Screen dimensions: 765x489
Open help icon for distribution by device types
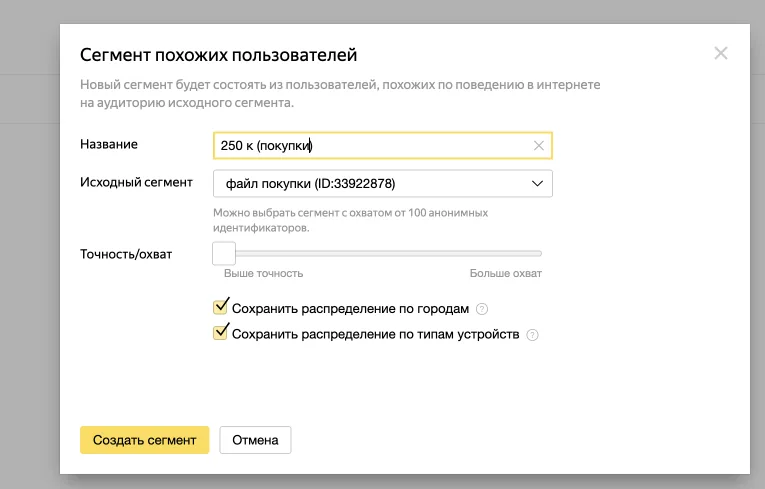click(532, 335)
